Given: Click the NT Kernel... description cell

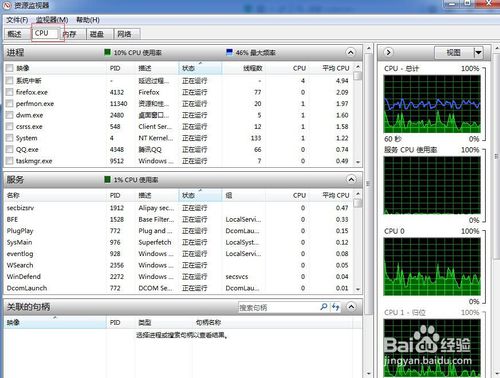Looking at the screenshot, I should [156, 138].
